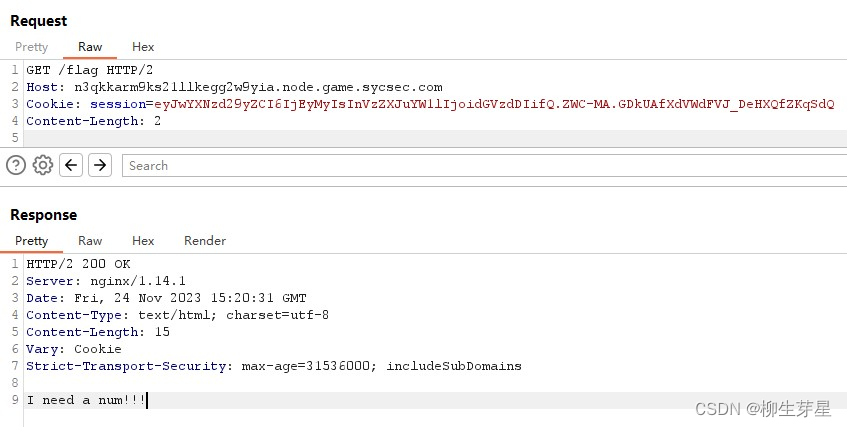
Task: Click the Date header line in response
Action: (166, 298)
